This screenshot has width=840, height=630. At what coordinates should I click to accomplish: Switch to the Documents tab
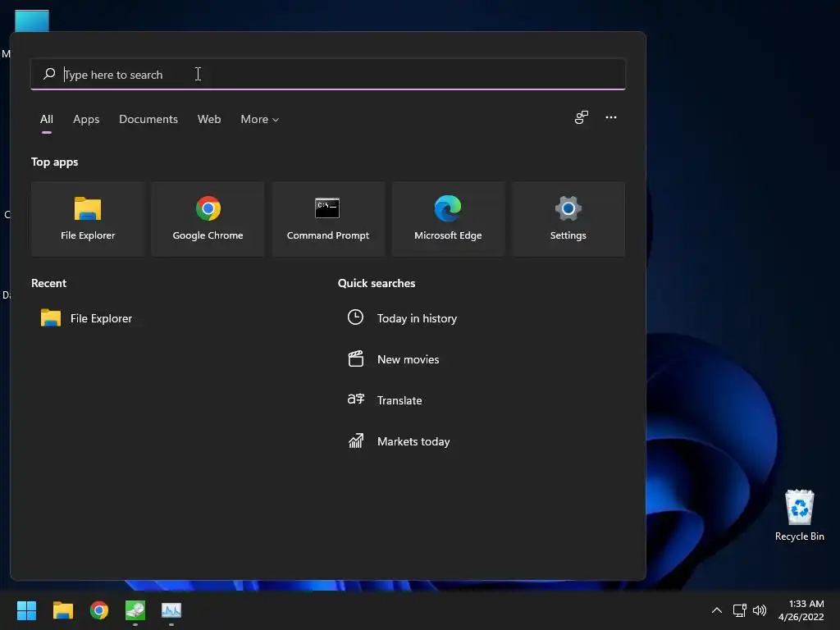coord(148,119)
